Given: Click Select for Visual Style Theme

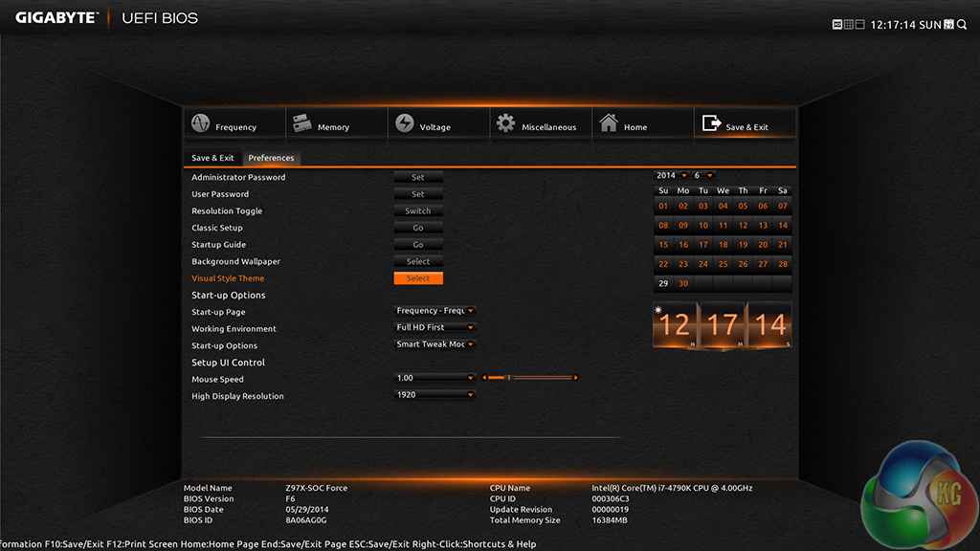Looking at the screenshot, I should click(x=418, y=278).
